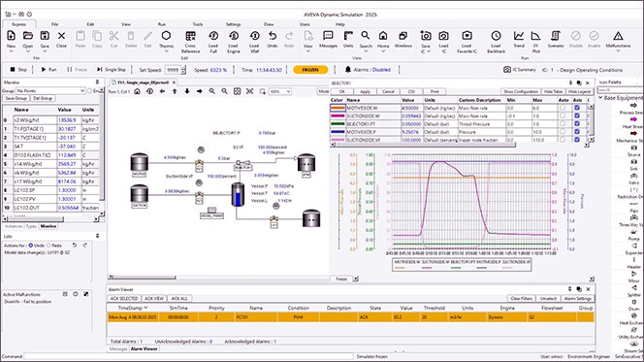Run the simulation with Run button
This screenshot has width=644, height=362.
point(48,70)
